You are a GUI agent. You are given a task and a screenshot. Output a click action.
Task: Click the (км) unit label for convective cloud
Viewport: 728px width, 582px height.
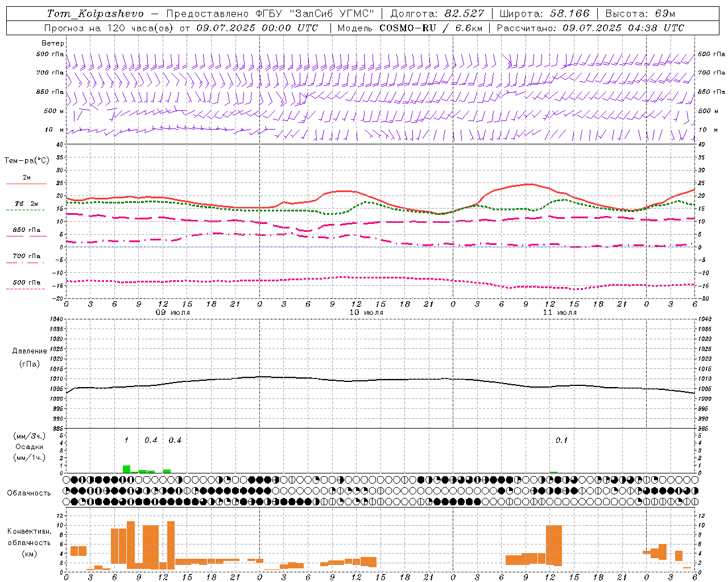coord(29,554)
